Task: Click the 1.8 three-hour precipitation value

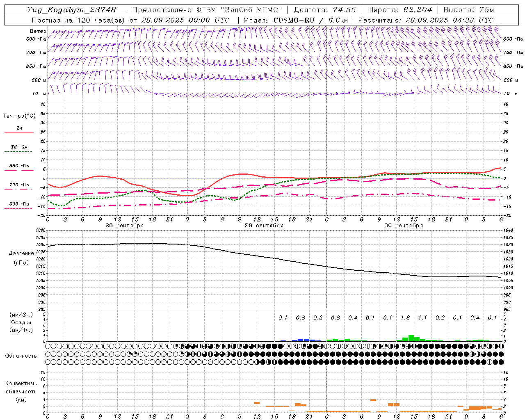Action: [405, 317]
